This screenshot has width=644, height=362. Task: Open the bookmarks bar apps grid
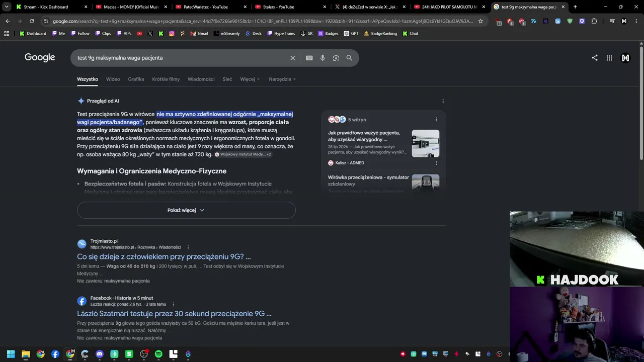coord(7,33)
